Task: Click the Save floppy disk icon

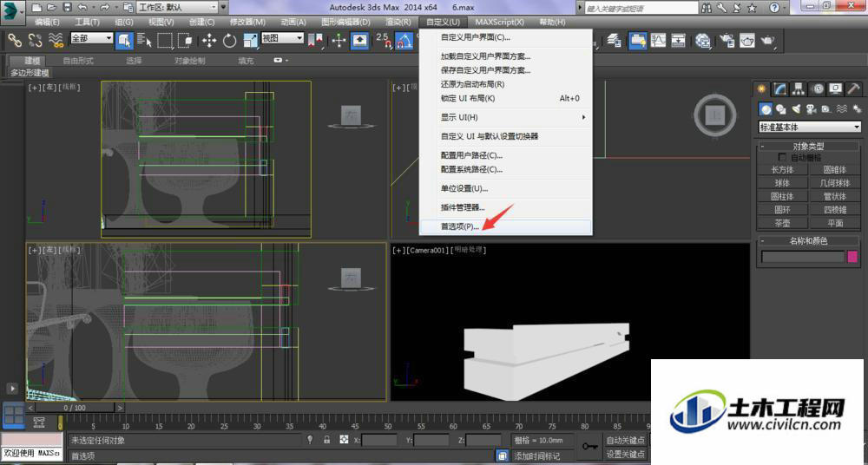Action: [67, 7]
